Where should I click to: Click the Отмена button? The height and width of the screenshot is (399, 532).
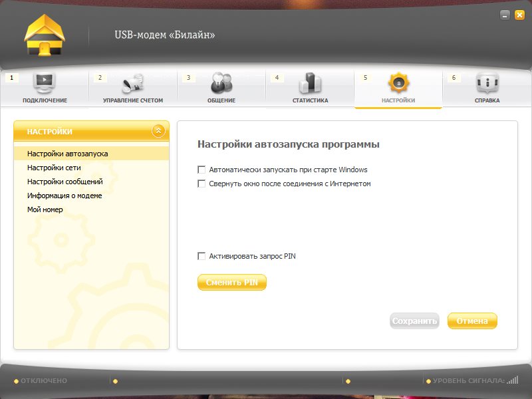pyautogui.click(x=472, y=321)
